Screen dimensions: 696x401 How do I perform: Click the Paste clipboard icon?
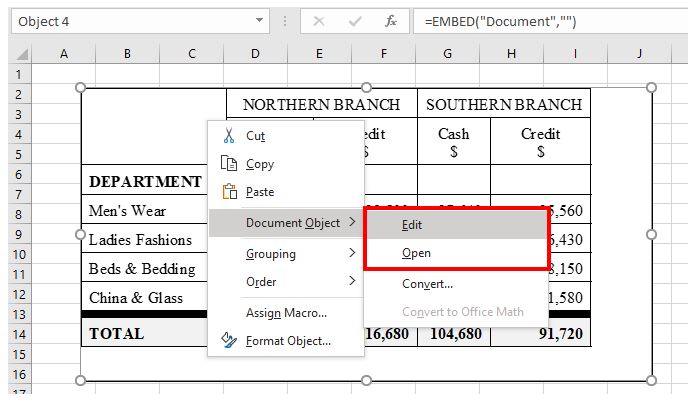click(228, 192)
